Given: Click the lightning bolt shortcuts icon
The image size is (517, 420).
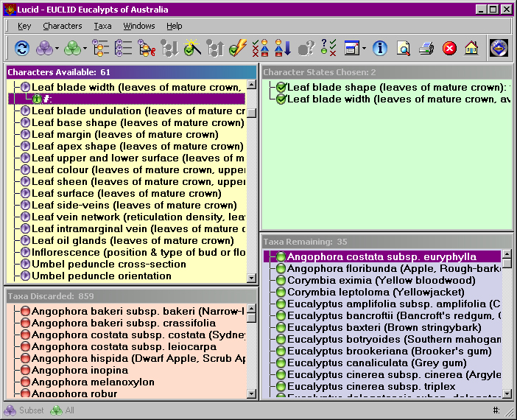Looking at the screenshot, I should coord(238,48).
